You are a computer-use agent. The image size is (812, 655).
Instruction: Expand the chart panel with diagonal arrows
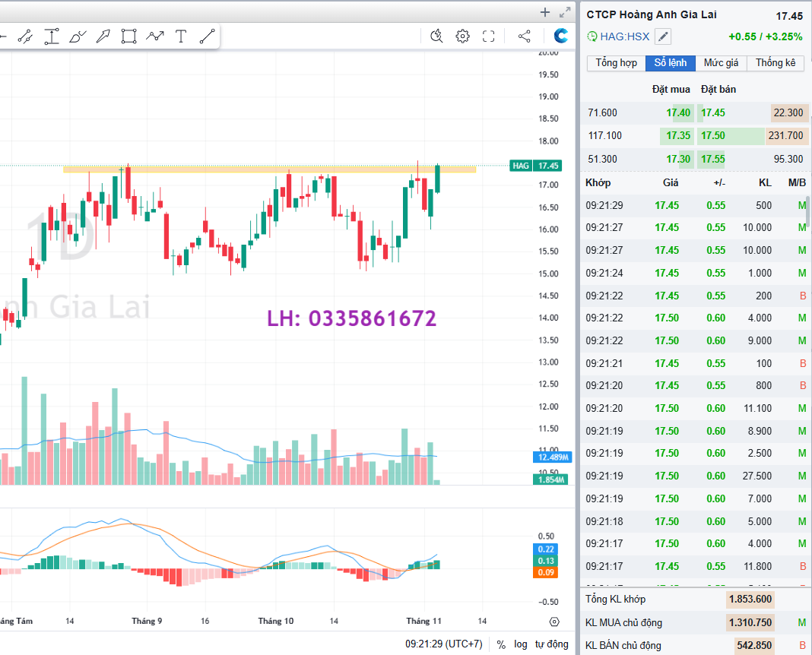click(565, 12)
